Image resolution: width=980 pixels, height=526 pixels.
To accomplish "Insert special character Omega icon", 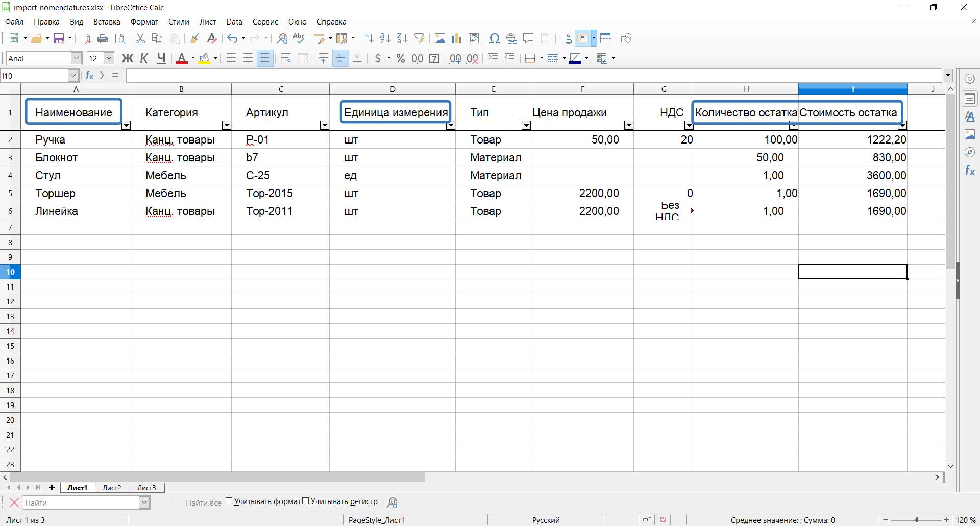I will (494, 39).
